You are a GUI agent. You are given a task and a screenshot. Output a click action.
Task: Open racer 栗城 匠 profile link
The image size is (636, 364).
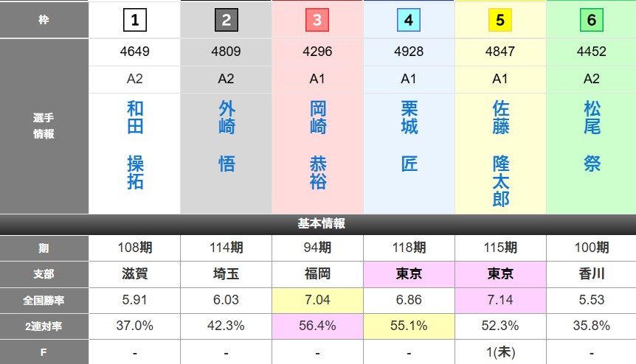(409, 136)
